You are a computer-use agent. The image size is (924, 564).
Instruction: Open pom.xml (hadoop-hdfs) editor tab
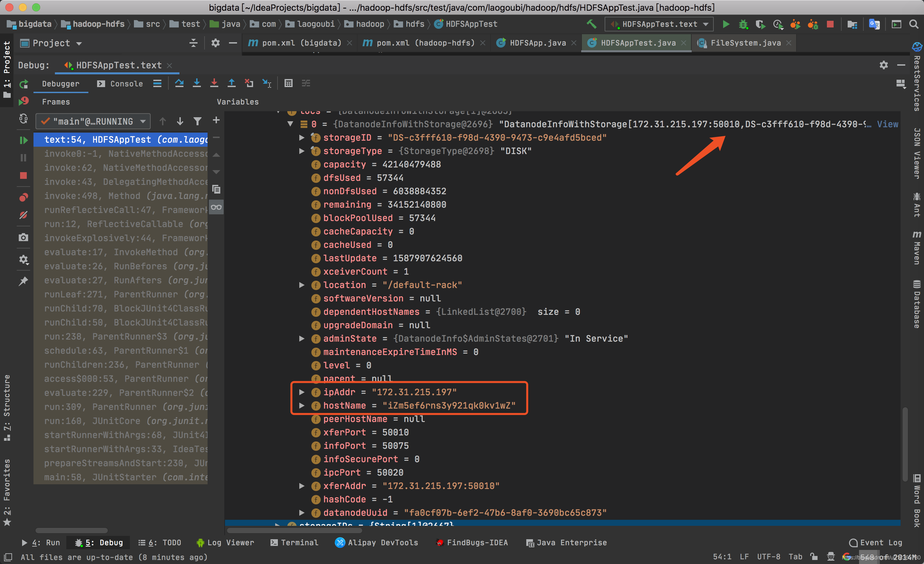(424, 43)
